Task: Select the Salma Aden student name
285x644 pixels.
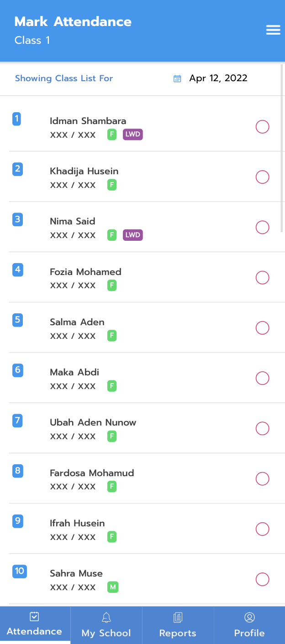Action: (77, 322)
